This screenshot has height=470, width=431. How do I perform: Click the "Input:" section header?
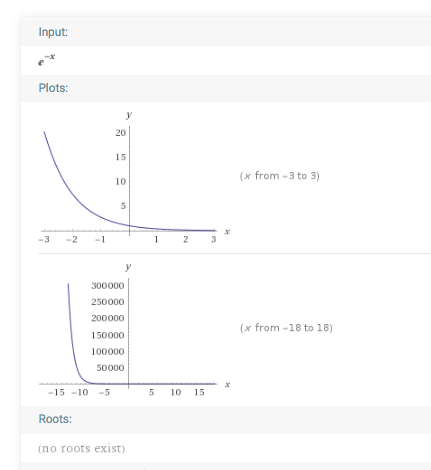(53, 32)
